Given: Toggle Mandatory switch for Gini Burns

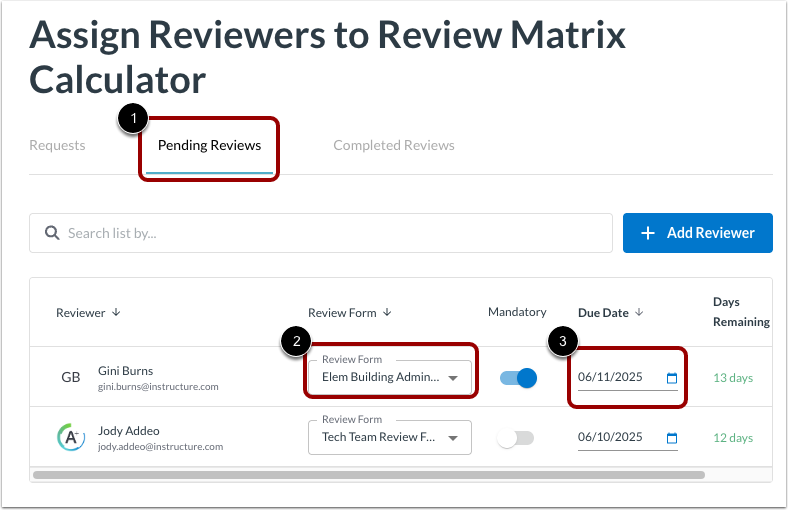Looking at the screenshot, I should pyautogui.click(x=518, y=378).
